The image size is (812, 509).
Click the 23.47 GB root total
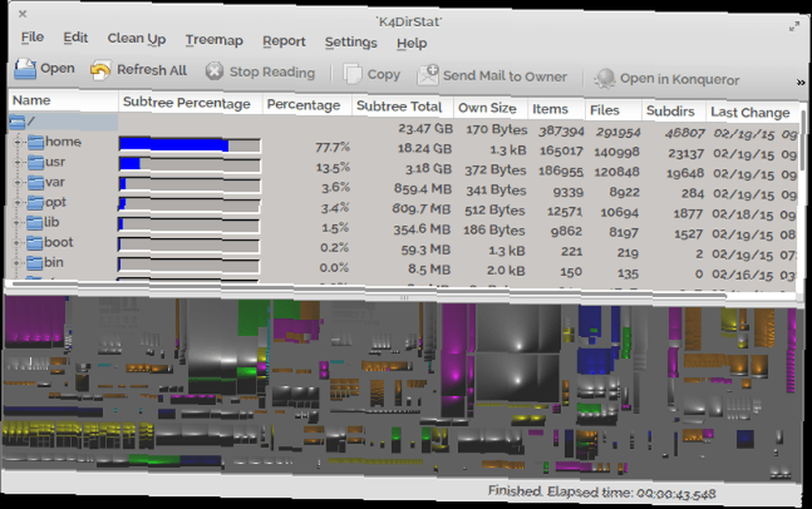(425, 128)
